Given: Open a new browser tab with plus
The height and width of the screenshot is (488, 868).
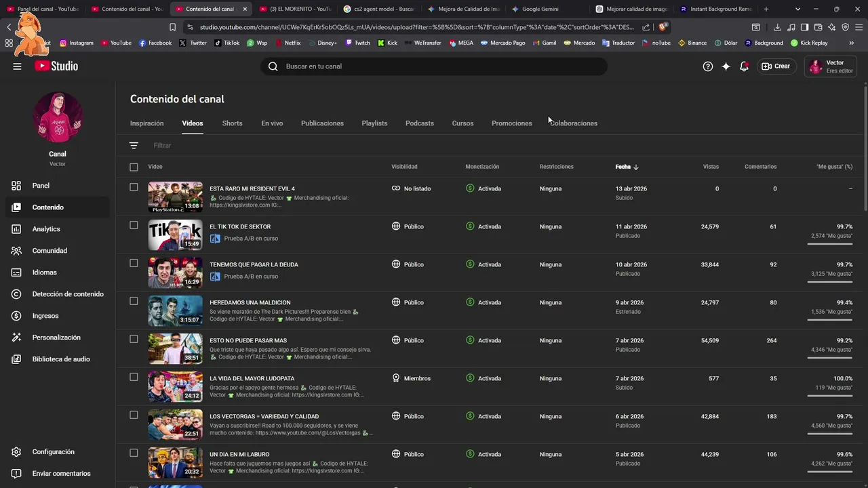Looking at the screenshot, I should point(766,9).
